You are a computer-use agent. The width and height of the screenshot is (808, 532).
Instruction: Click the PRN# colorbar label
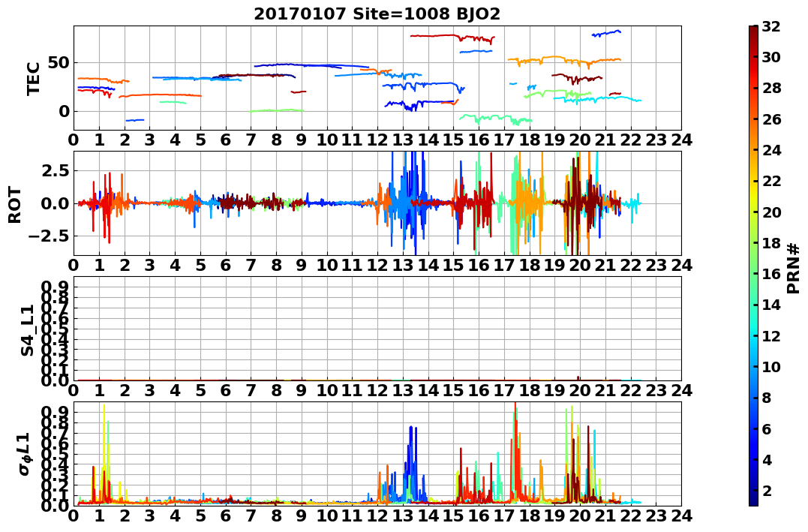(x=794, y=269)
